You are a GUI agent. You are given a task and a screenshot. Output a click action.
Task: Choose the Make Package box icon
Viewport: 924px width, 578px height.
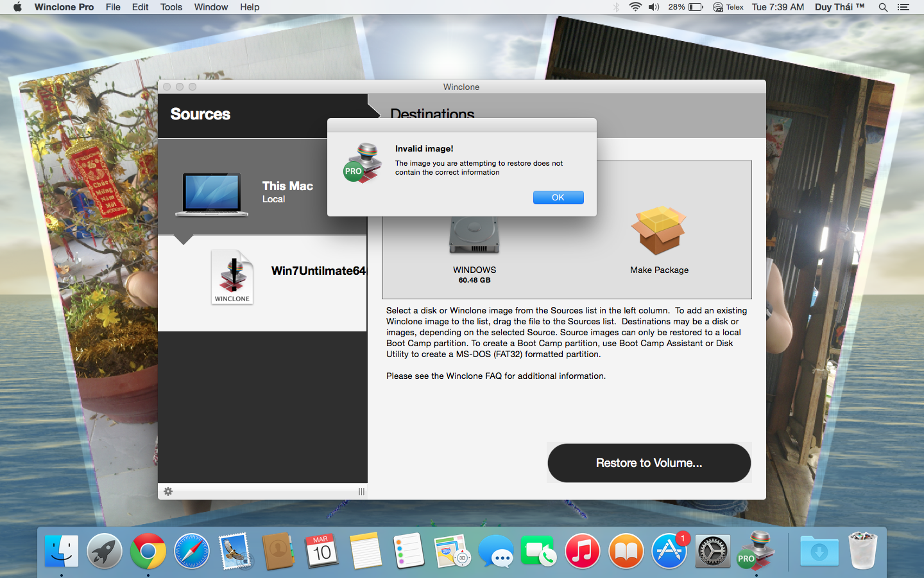pos(659,231)
